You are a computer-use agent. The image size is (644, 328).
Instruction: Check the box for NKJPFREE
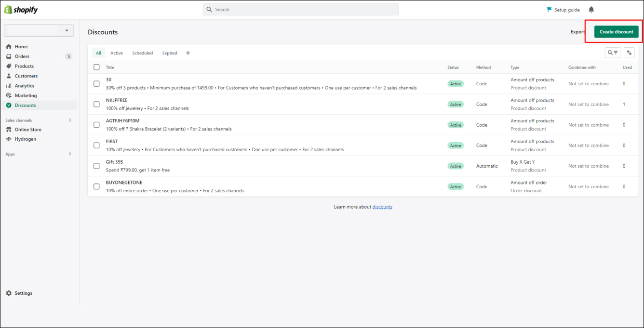point(96,104)
